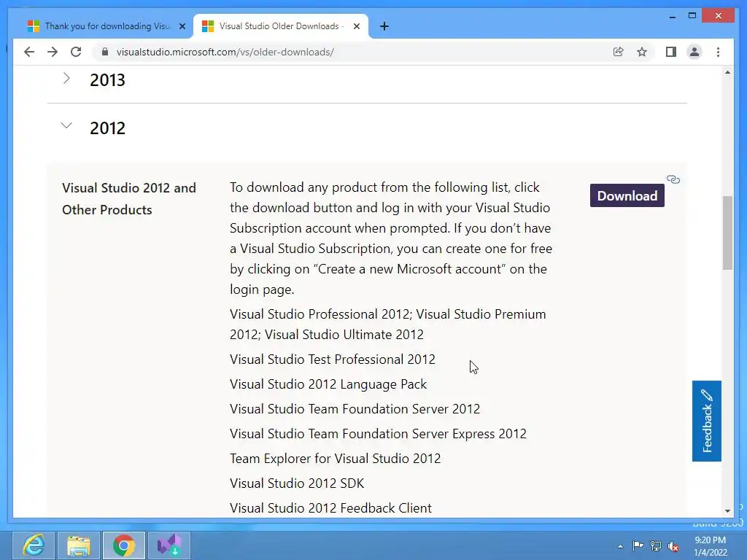Click Chrome icon on taskbar
This screenshot has width=747, height=560.
coord(124,545)
